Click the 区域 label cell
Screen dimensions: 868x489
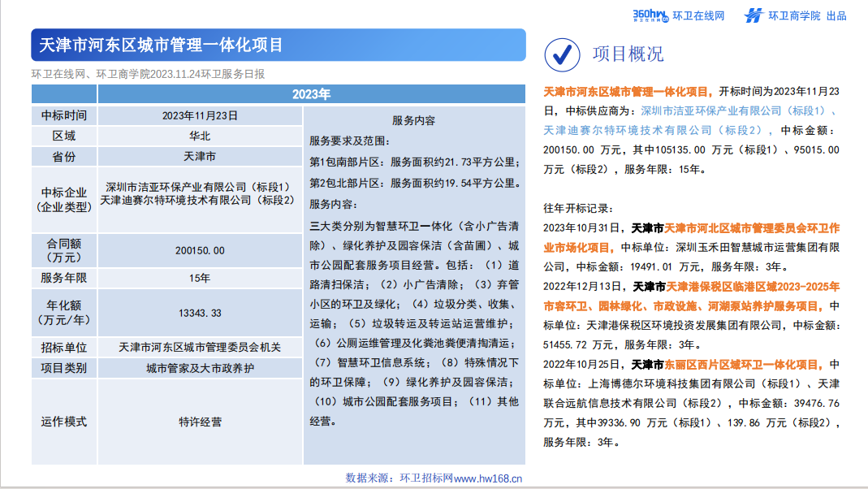click(x=64, y=136)
